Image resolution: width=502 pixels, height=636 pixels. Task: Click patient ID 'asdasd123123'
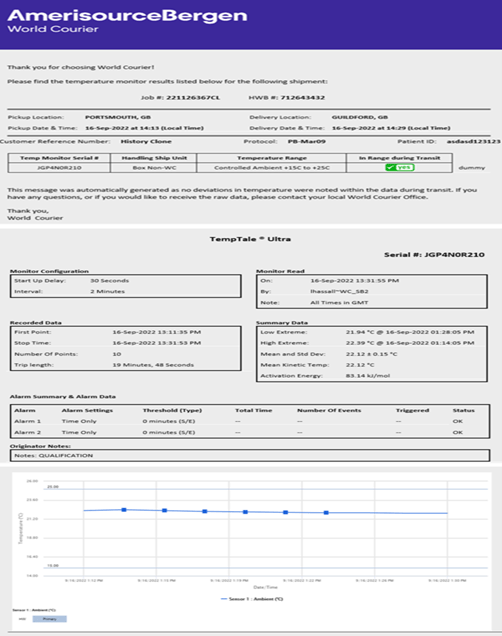(474, 141)
